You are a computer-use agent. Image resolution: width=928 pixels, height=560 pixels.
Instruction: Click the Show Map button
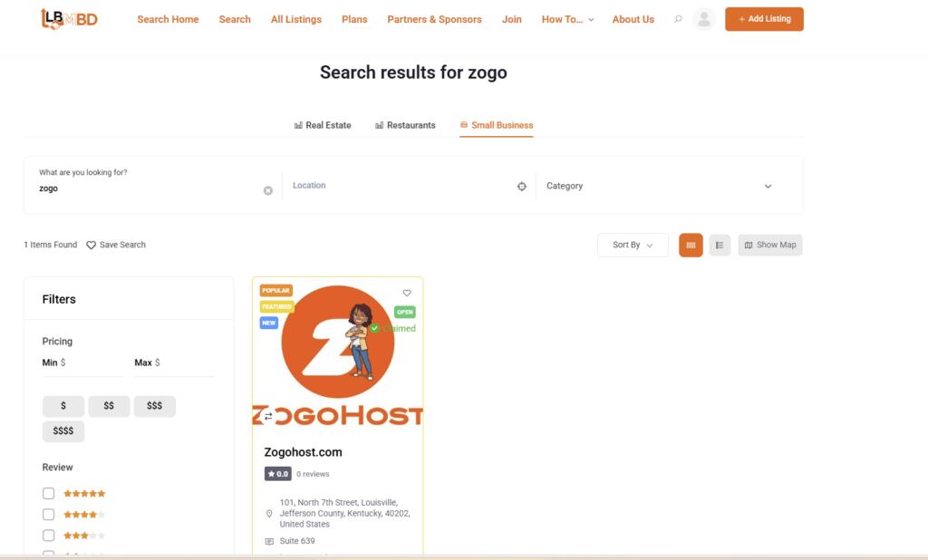[770, 245]
